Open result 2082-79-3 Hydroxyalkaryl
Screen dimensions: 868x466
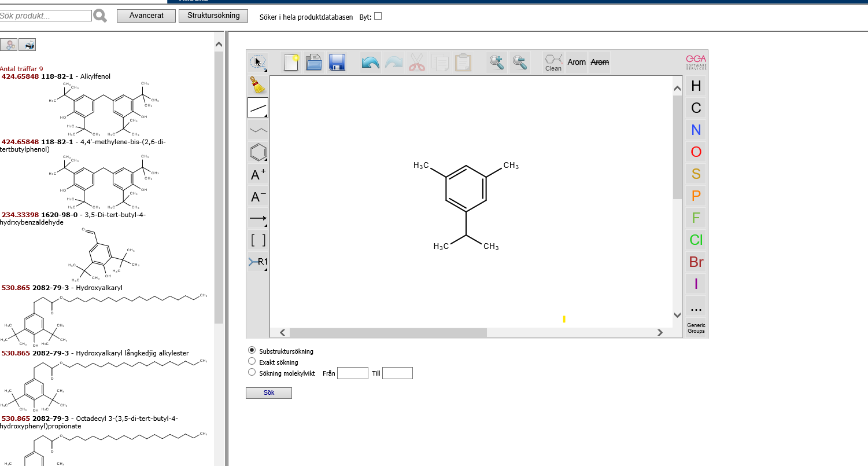pos(62,288)
